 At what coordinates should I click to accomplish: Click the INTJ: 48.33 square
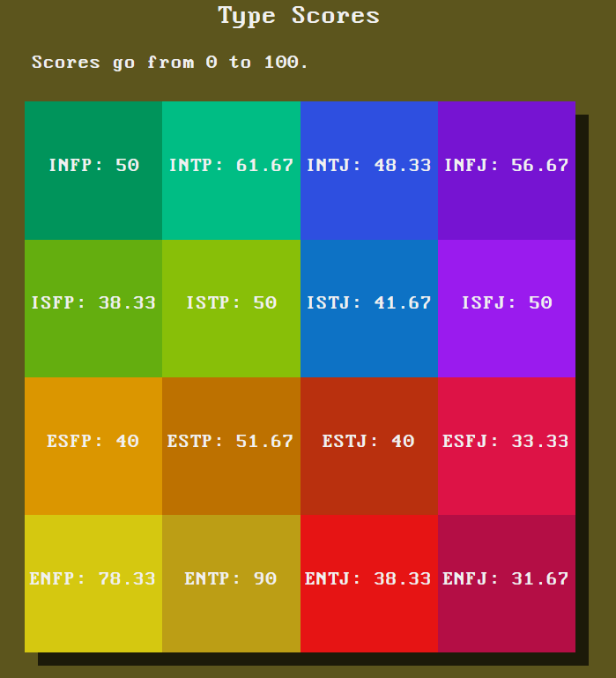click(369, 170)
